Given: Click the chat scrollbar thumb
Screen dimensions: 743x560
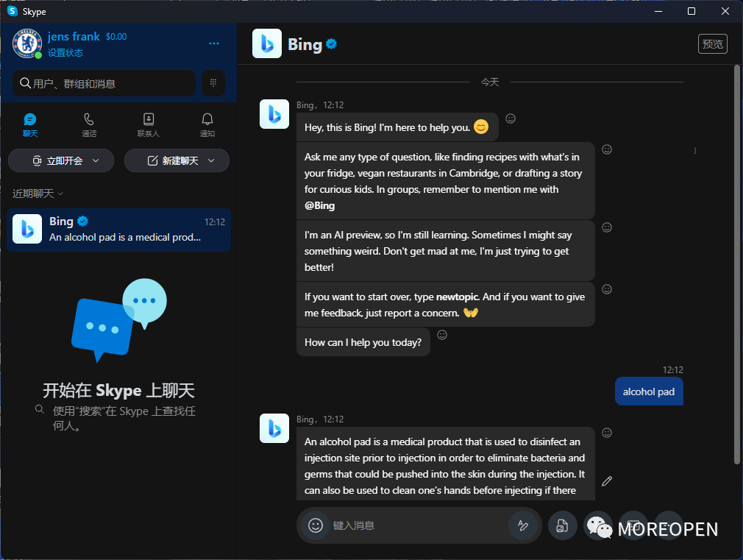Looking at the screenshot, I should pos(737,265).
